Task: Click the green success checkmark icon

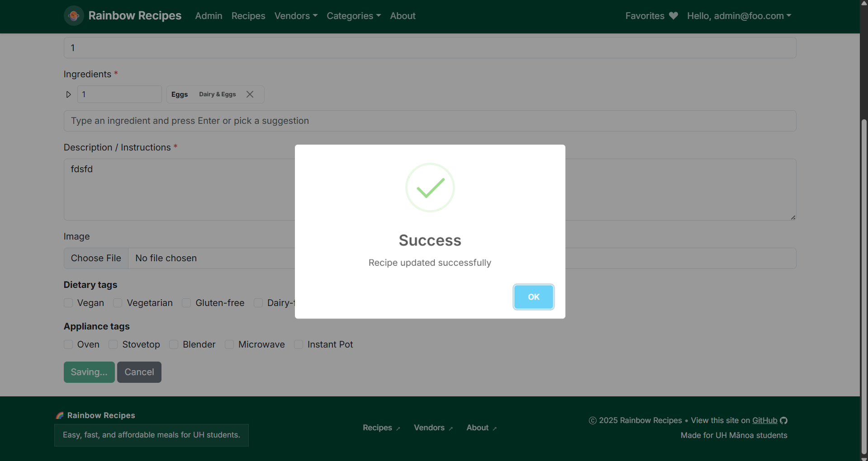Action: (x=430, y=188)
